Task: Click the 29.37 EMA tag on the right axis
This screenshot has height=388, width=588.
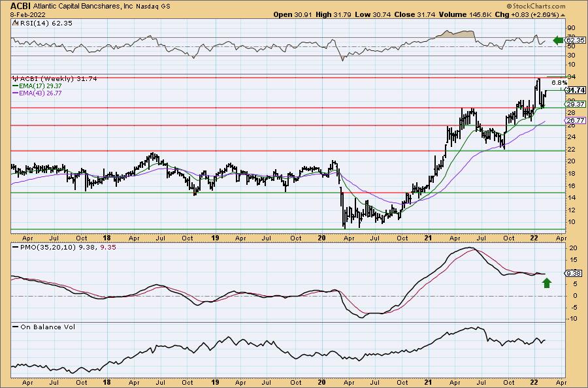Action: [x=575, y=105]
